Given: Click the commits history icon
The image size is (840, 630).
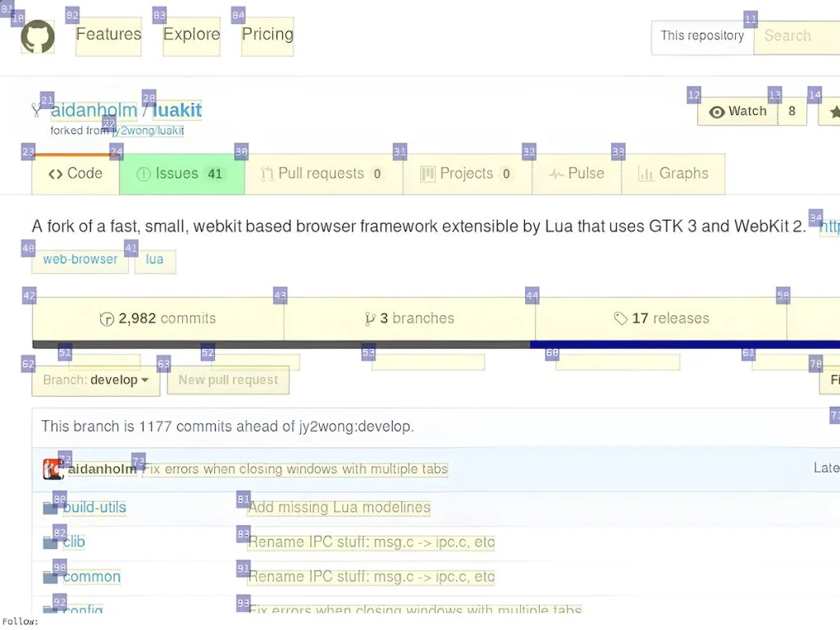Looking at the screenshot, I should click(107, 318).
